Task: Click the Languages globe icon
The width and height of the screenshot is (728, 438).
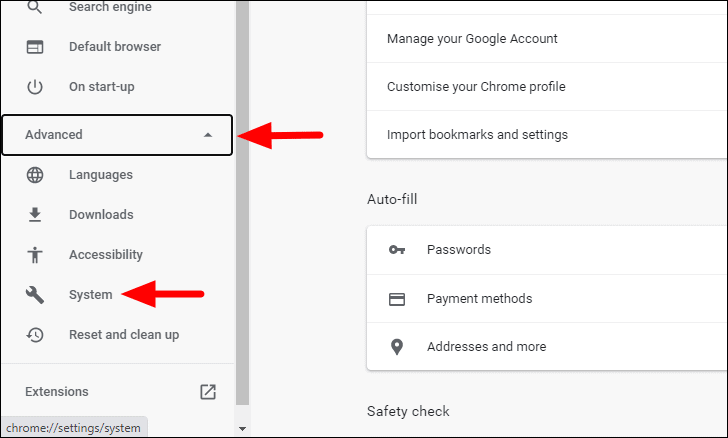Action: tap(35, 175)
